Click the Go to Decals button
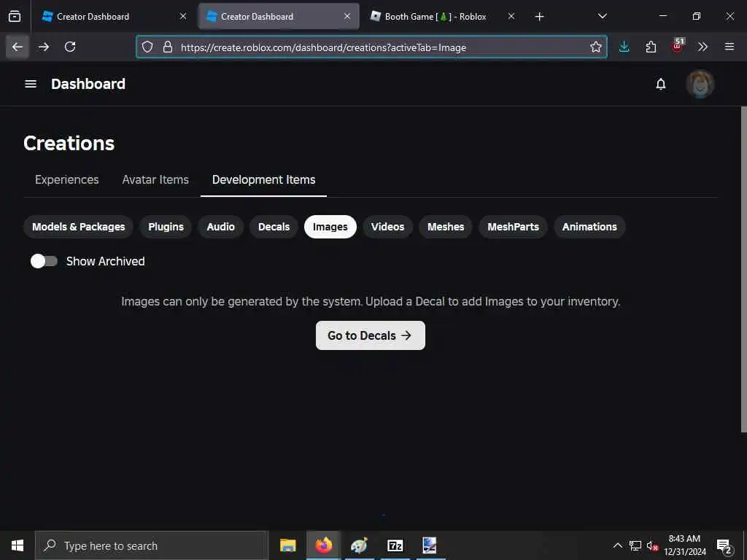The width and height of the screenshot is (747, 560). pyautogui.click(x=370, y=335)
